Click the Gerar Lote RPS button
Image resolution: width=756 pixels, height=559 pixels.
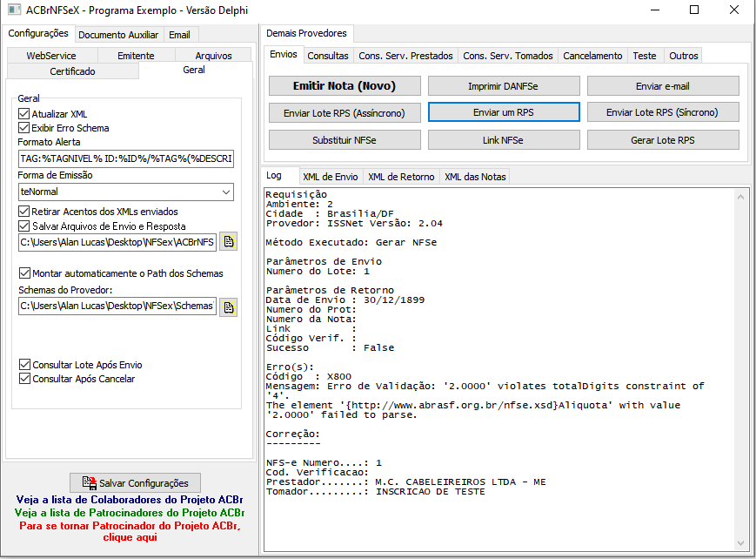(663, 140)
